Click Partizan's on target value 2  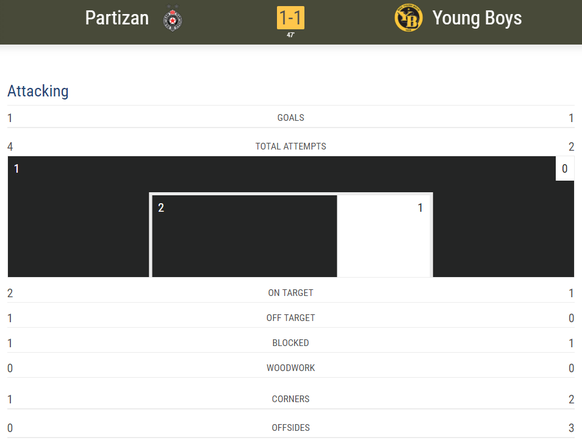pos(10,293)
